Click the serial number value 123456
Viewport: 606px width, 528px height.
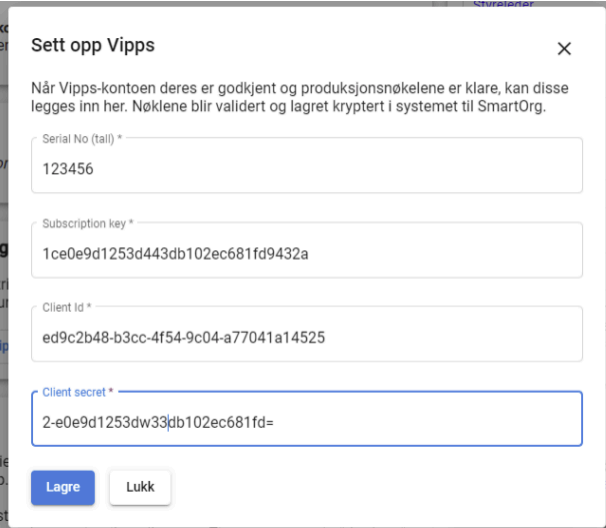[69, 170]
